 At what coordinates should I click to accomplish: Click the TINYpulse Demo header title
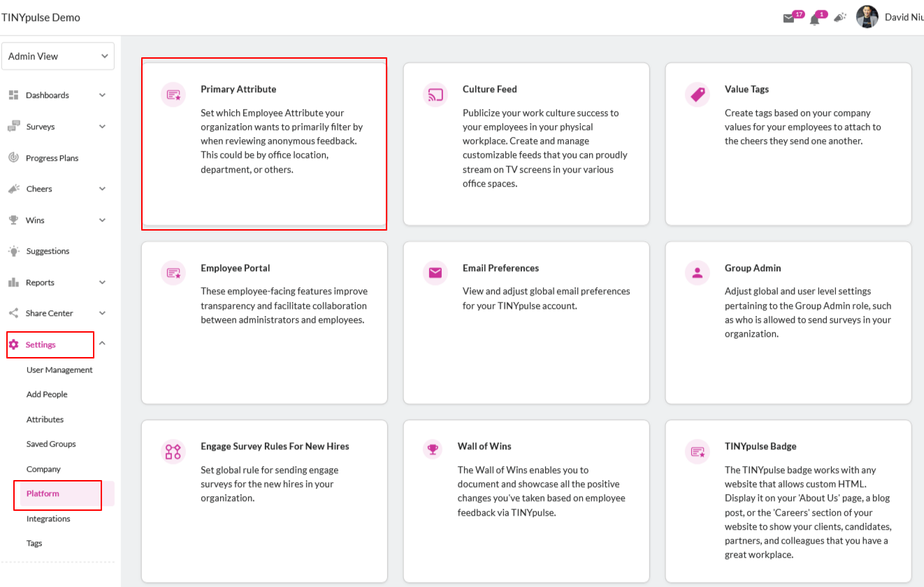[41, 17]
